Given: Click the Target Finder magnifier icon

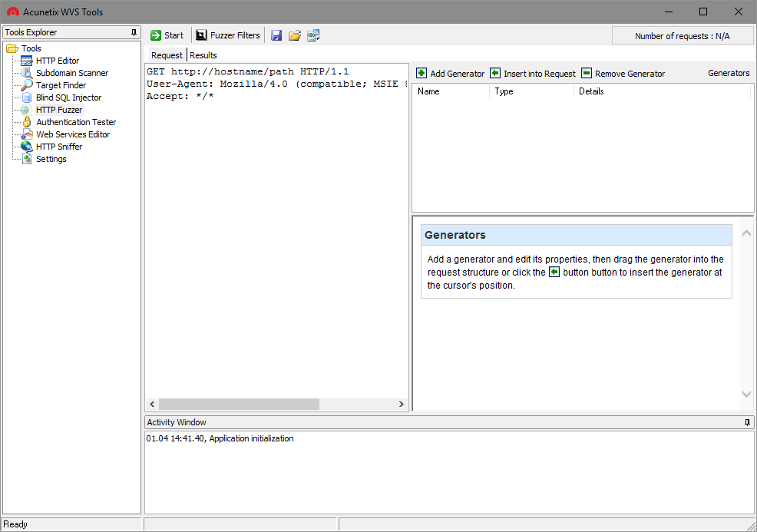Looking at the screenshot, I should (x=27, y=85).
